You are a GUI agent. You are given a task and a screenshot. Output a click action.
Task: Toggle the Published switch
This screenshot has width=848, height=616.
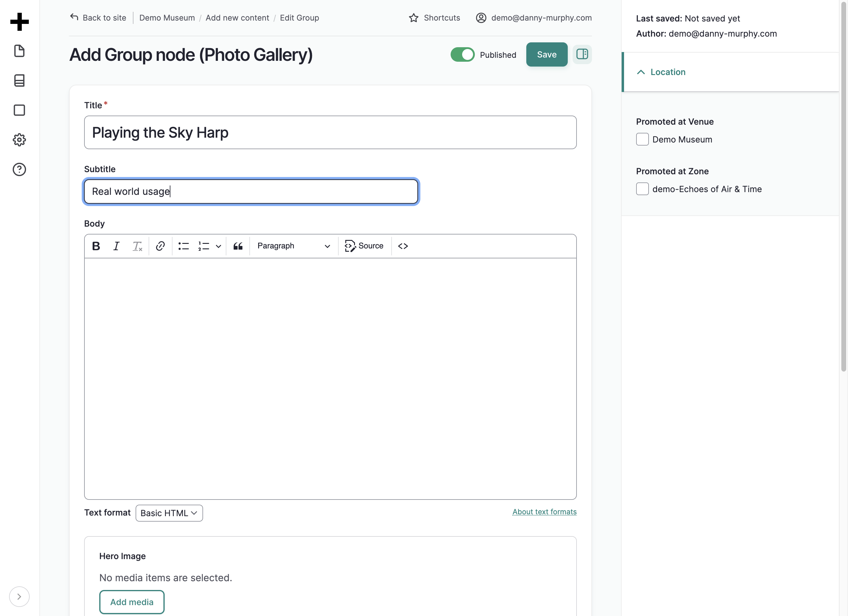click(x=462, y=54)
